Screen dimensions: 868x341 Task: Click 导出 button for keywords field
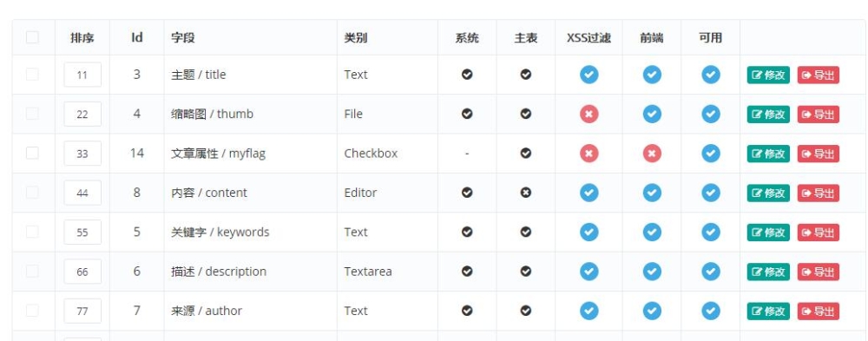click(x=819, y=233)
